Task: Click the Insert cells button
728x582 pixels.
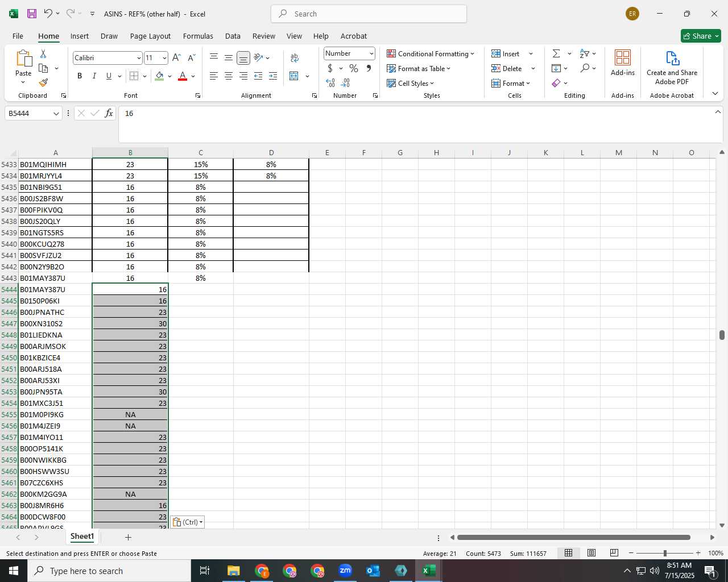Action: coord(506,53)
